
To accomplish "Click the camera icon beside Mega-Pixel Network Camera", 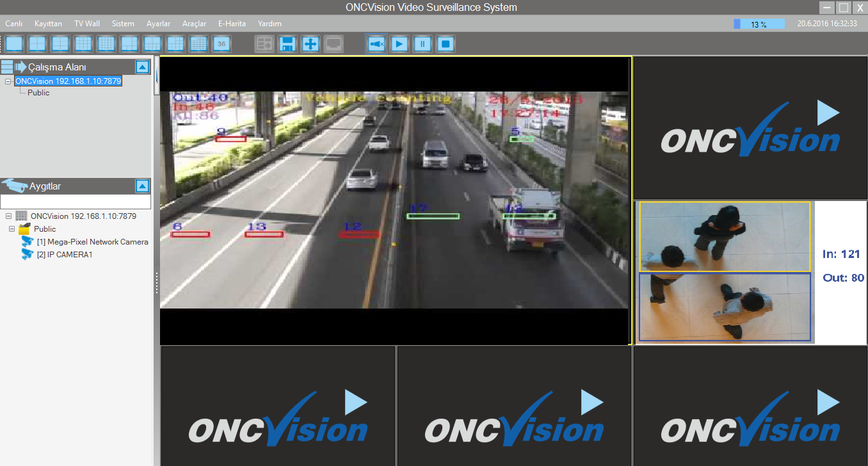I will 27,241.
